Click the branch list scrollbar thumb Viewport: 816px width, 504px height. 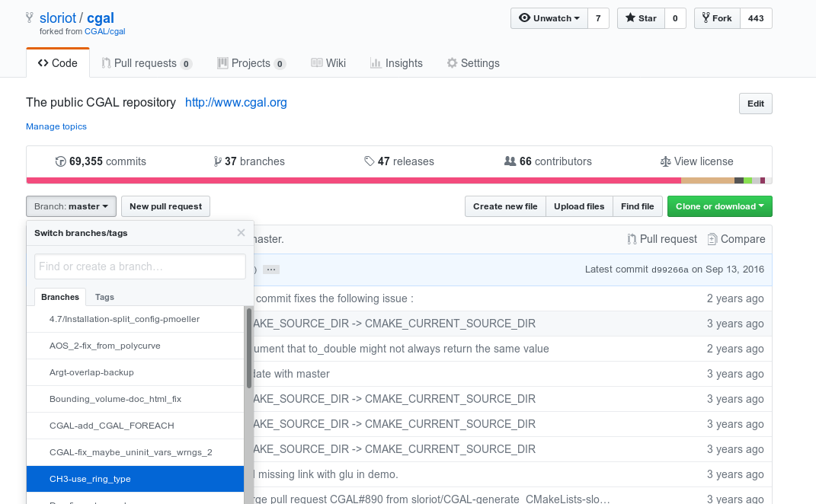(x=248, y=348)
